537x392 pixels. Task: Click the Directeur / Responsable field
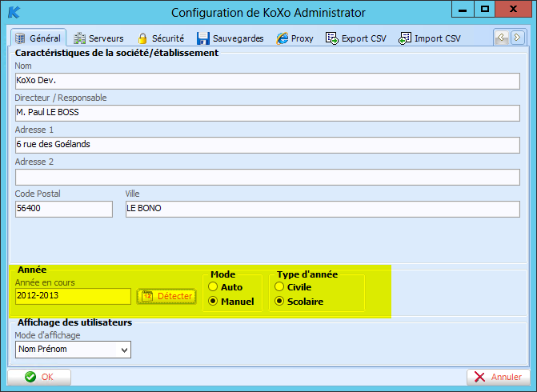tap(267, 113)
